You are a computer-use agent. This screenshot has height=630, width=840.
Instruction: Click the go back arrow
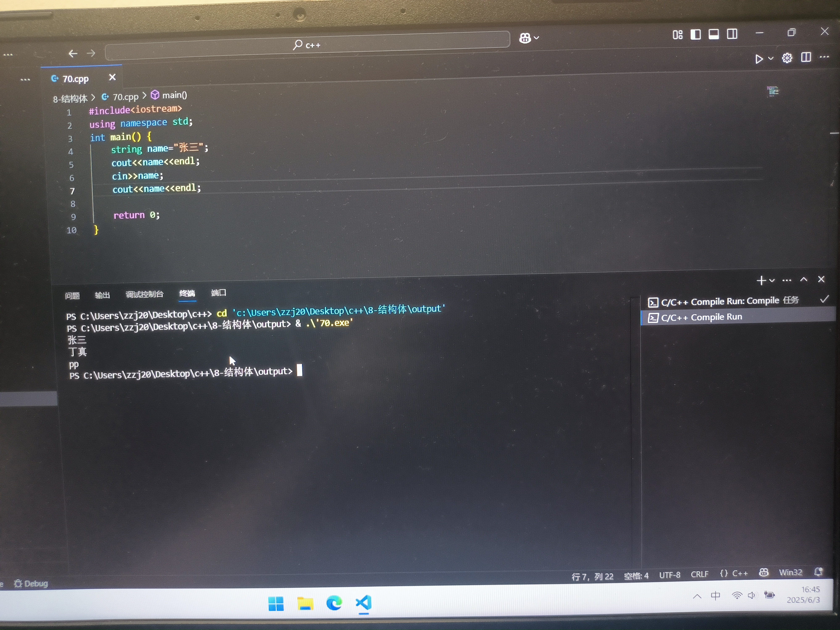click(73, 54)
